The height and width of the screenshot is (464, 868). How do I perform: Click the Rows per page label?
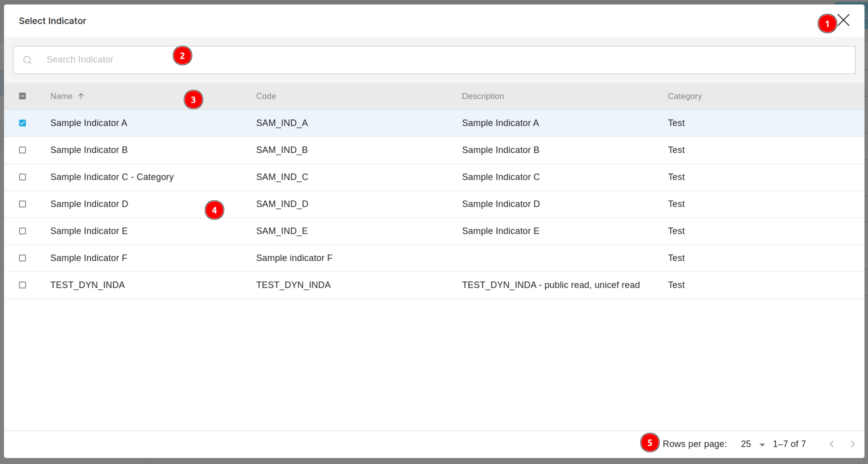coord(694,444)
